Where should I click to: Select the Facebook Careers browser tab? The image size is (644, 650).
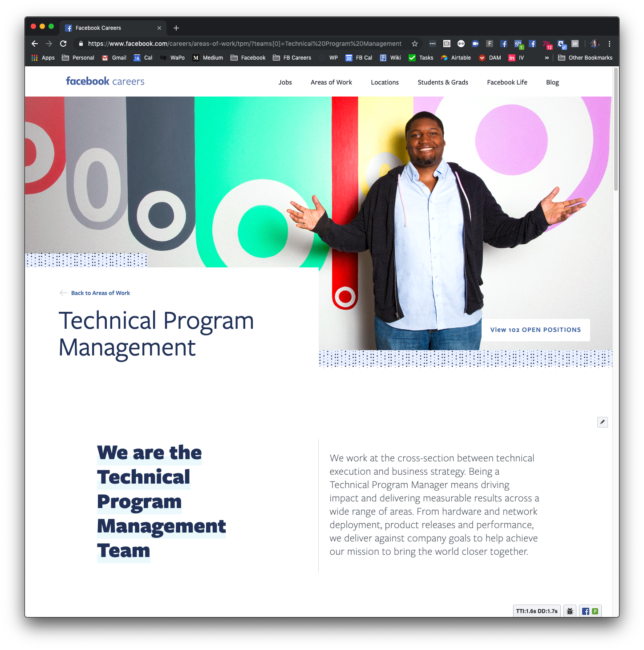coord(113,28)
